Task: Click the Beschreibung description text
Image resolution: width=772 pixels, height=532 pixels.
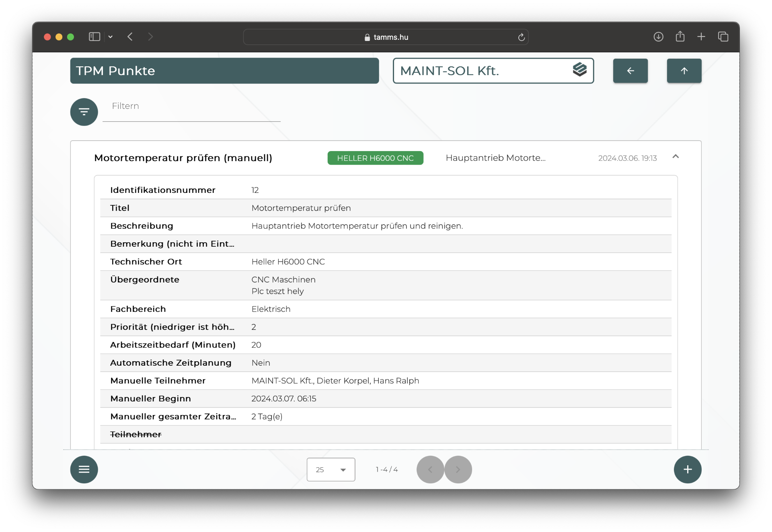Action: (x=357, y=226)
